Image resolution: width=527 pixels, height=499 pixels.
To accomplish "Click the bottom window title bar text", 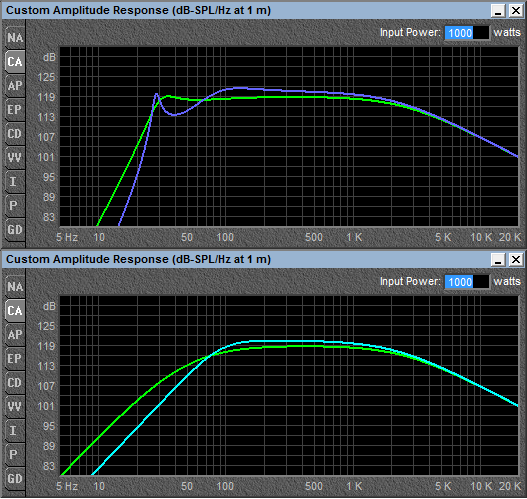I will pyautogui.click(x=138, y=259).
